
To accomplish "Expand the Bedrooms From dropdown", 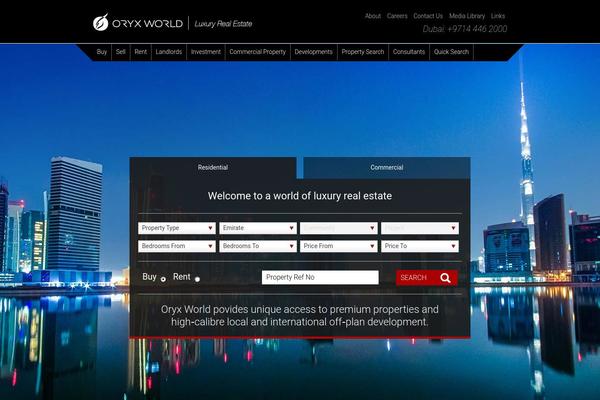I will tap(177, 246).
